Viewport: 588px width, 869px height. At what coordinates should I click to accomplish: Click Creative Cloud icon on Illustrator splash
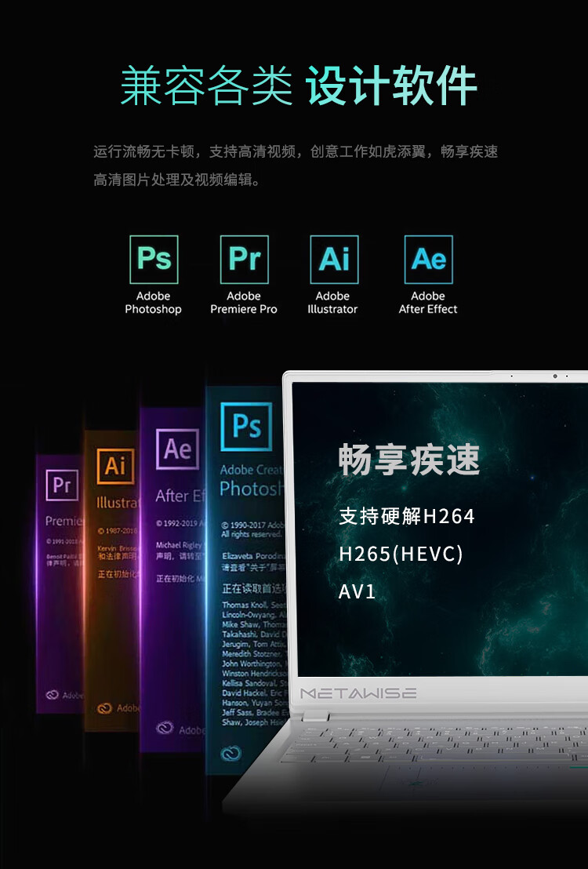(x=104, y=708)
